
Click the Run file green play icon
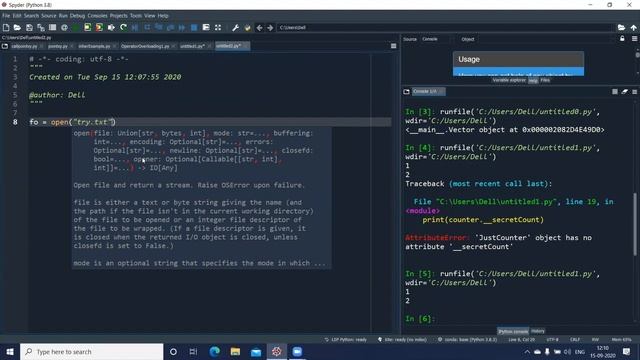[76, 27]
